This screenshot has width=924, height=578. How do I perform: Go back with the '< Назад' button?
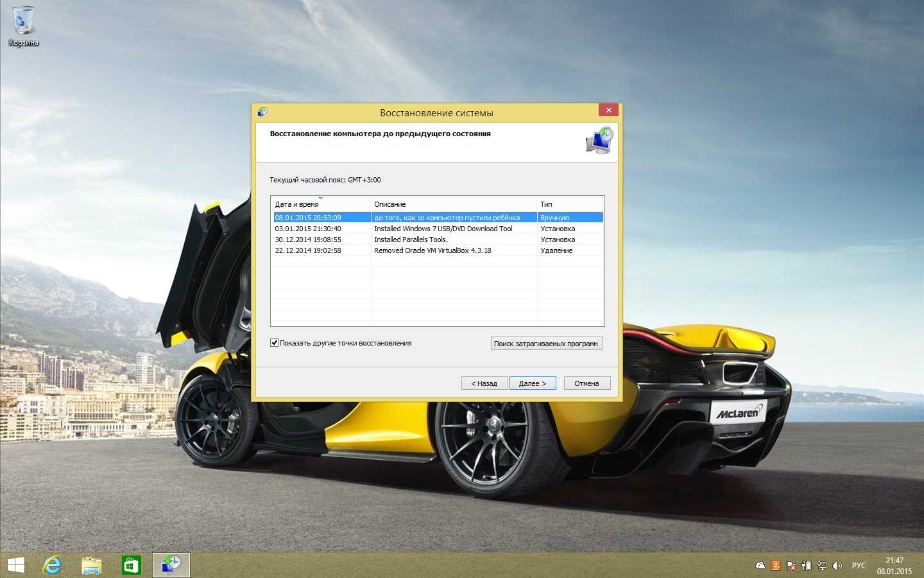coord(484,383)
